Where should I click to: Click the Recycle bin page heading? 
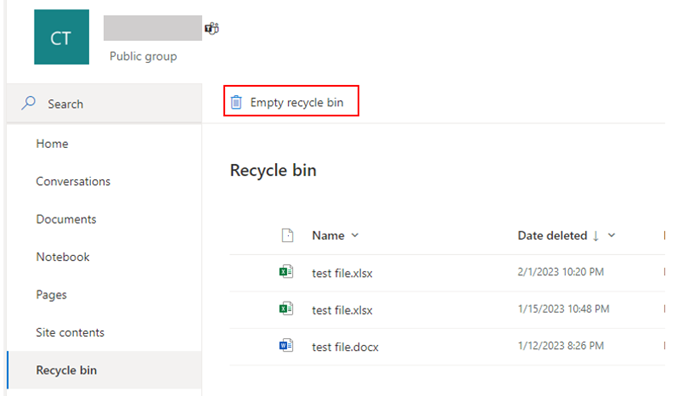click(x=273, y=171)
